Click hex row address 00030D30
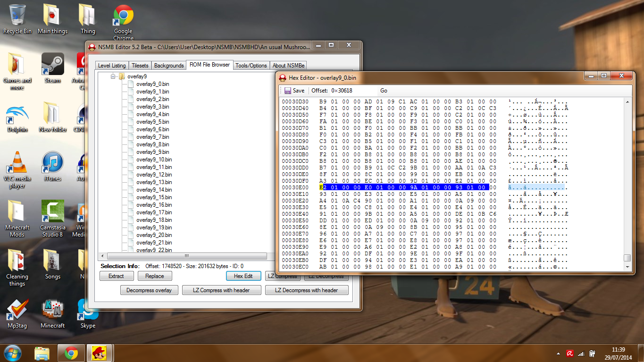 pyautogui.click(x=295, y=101)
